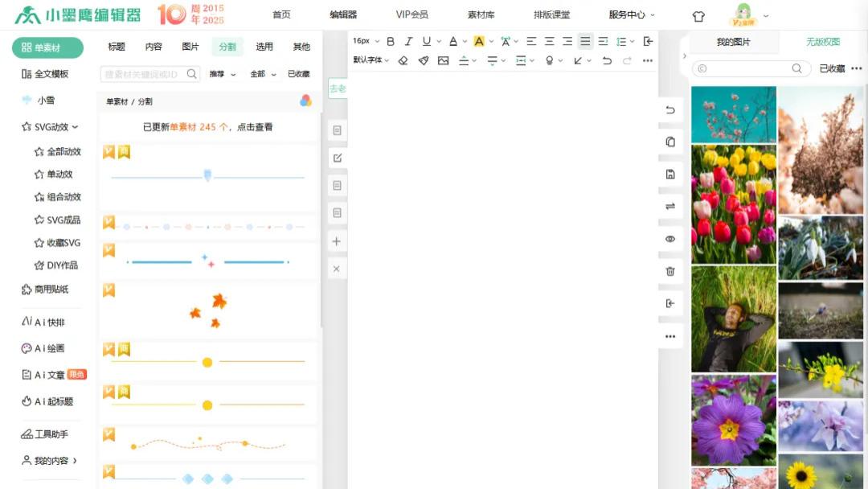Image resolution: width=868 pixels, height=489 pixels.
Task: Expand the underline style arrow
Action: [x=439, y=41]
